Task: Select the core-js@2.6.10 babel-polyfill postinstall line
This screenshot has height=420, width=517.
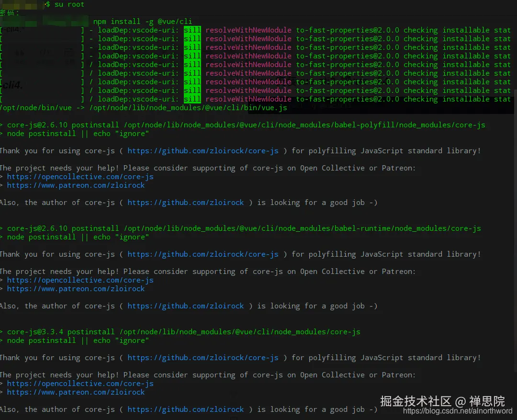Action: point(243,125)
